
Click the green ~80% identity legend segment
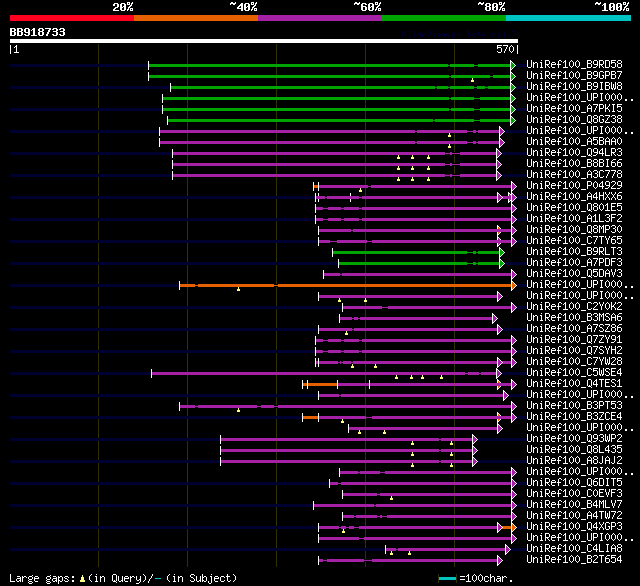click(444, 18)
